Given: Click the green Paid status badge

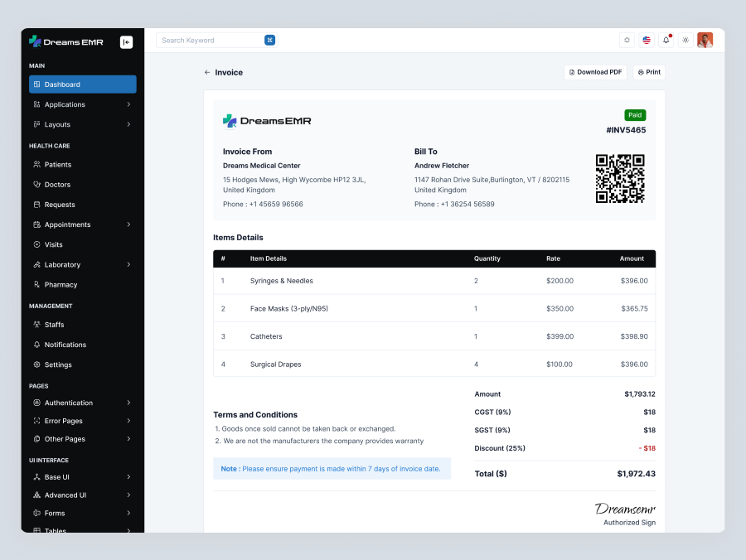Looking at the screenshot, I should click(635, 115).
